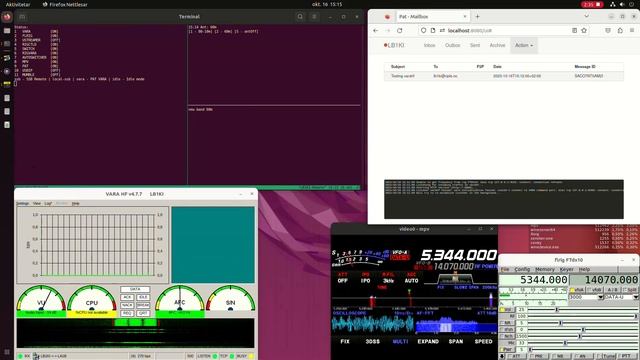640x360 pixels.
Task: Expand flrig bottom-left down arrow control
Action: 502,356
